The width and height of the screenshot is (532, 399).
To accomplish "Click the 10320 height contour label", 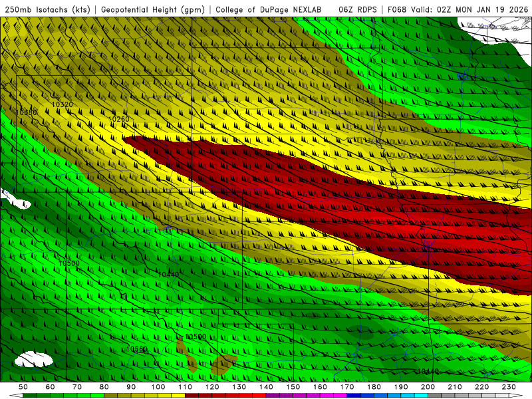I will (63, 104).
